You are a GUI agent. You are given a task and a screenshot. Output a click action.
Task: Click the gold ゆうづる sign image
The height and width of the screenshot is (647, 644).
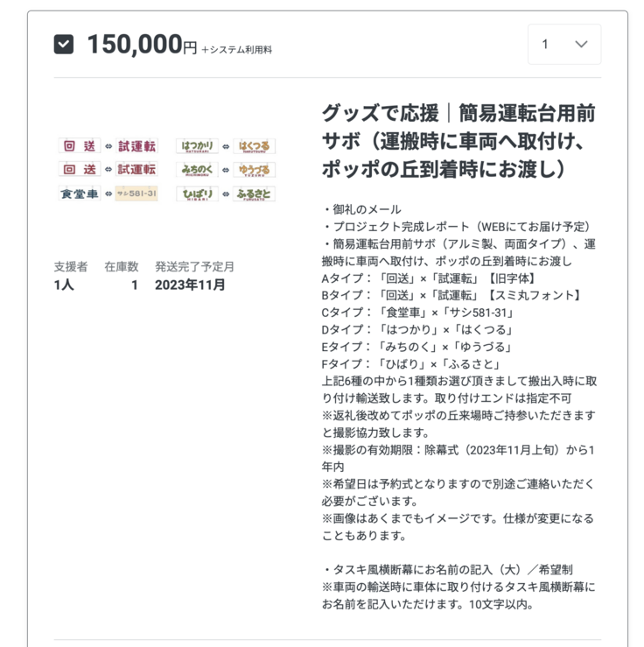255,170
